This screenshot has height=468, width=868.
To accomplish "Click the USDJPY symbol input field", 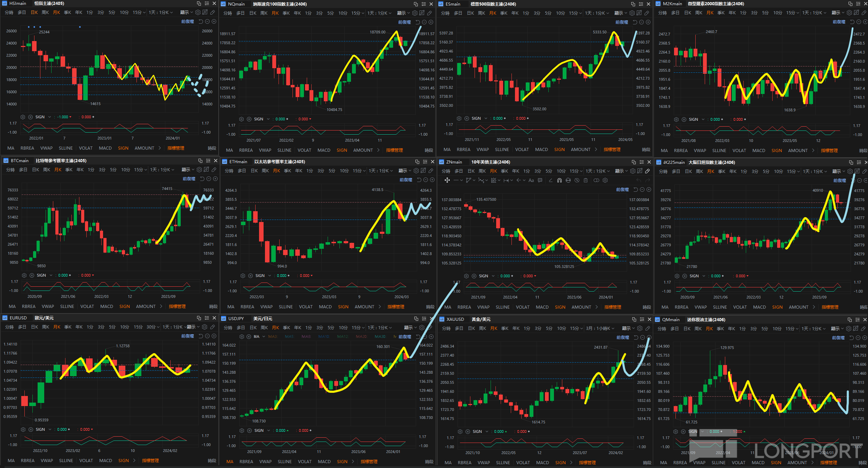I will click(236, 318).
